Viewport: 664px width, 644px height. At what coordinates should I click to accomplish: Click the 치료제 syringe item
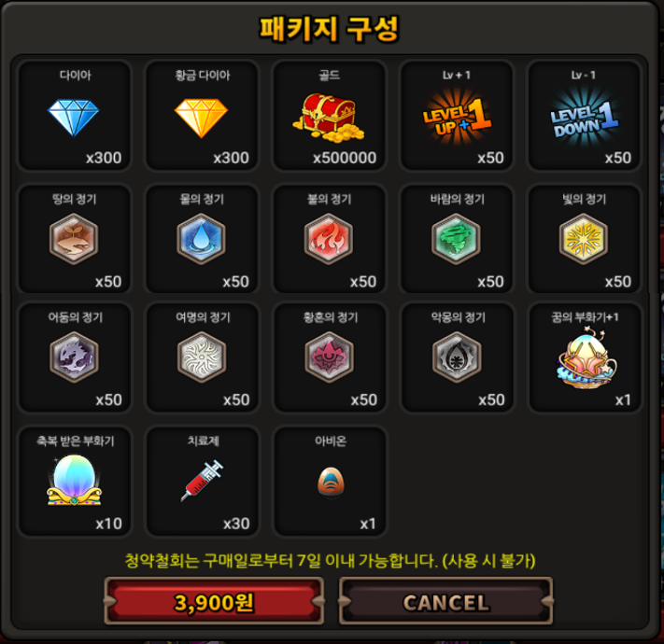202,481
